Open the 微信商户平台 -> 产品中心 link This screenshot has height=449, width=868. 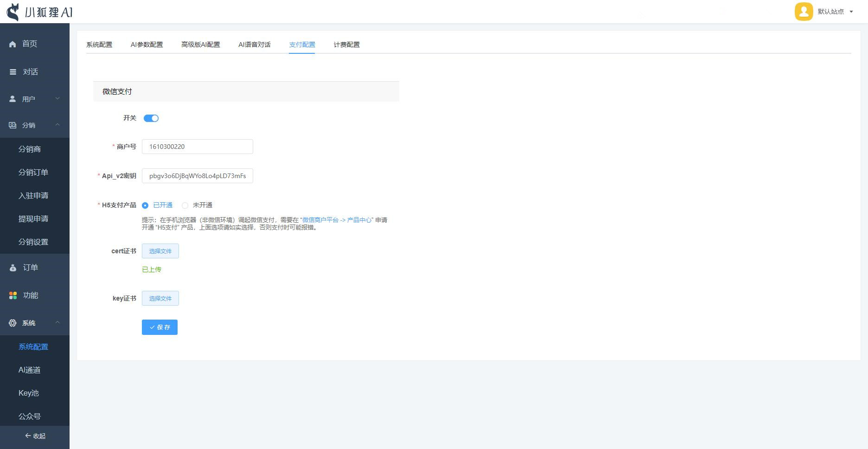click(x=337, y=220)
